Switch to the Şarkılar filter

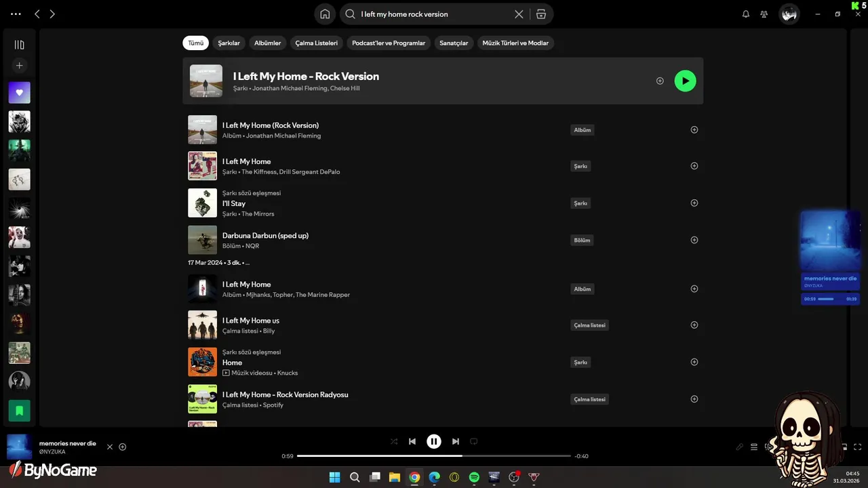click(x=229, y=43)
